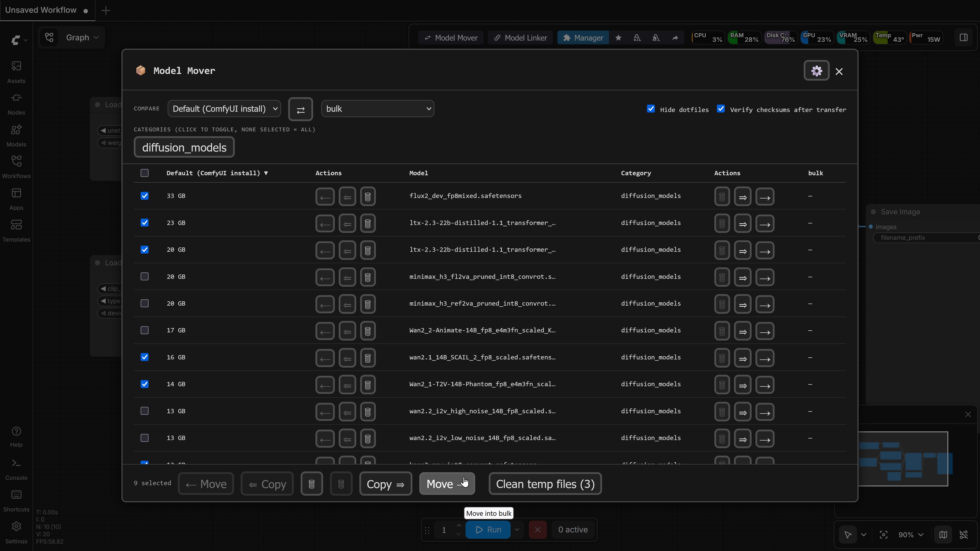Copy Wan2_2-Animate-14B row into bulk
This screenshot has width=980, height=551.
click(x=743, y=331)
